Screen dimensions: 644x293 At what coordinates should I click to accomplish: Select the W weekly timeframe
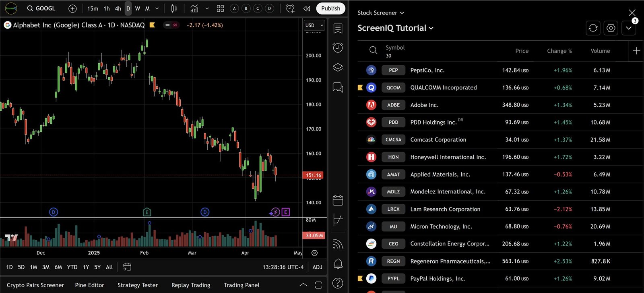coord(138,8)
